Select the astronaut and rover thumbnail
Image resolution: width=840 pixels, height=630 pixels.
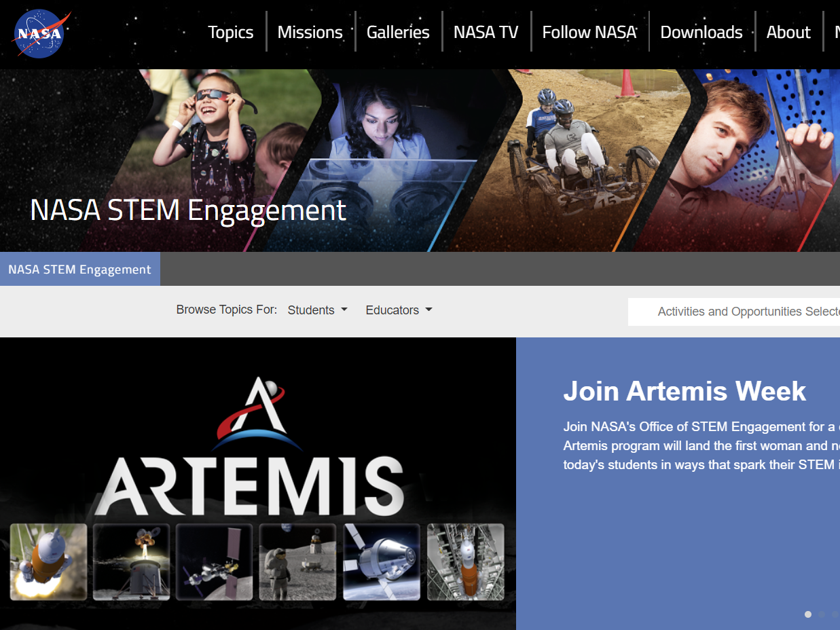[x=297, y=561]
